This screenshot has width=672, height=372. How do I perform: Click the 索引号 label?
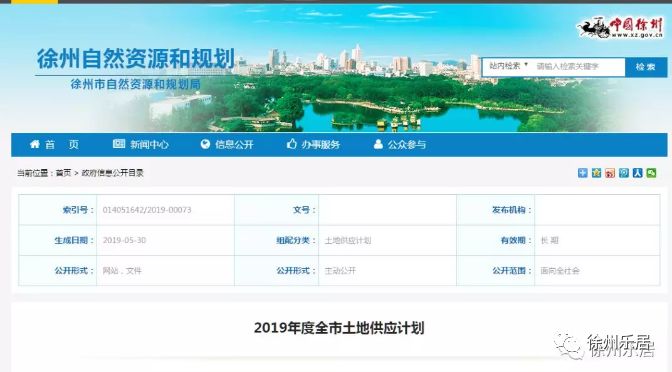(x=78, y=210)
